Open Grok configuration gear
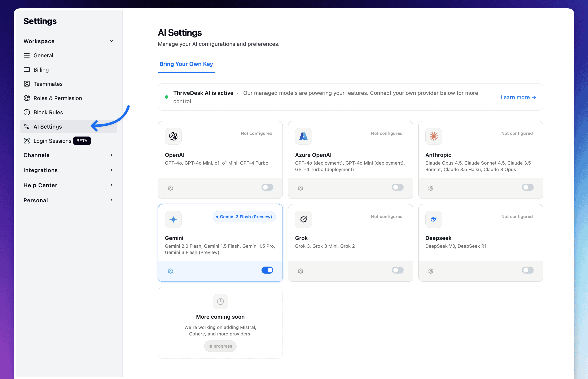This screenshot has height=379, width=588. pos(300,271)
